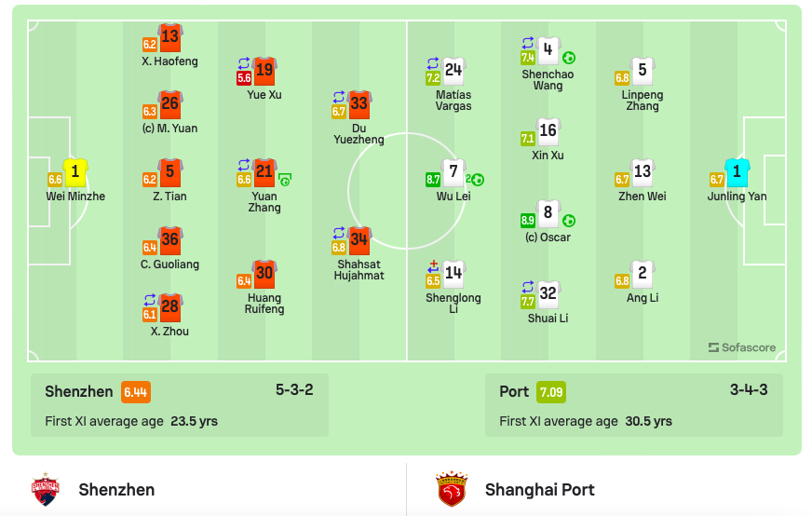Click the substitution arrows icon above Yue Xu
Screen dimensions: 812x516
coord(244,63)
